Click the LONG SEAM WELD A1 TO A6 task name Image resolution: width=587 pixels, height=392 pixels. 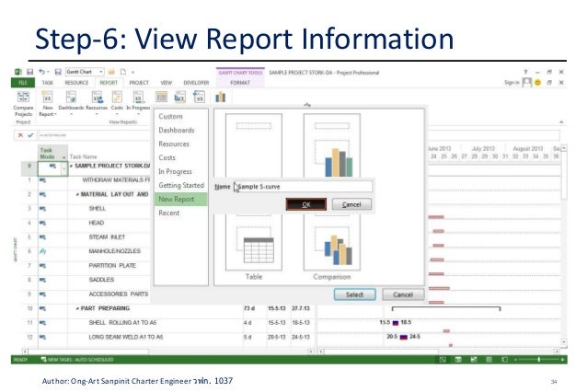tap(126, 337)
